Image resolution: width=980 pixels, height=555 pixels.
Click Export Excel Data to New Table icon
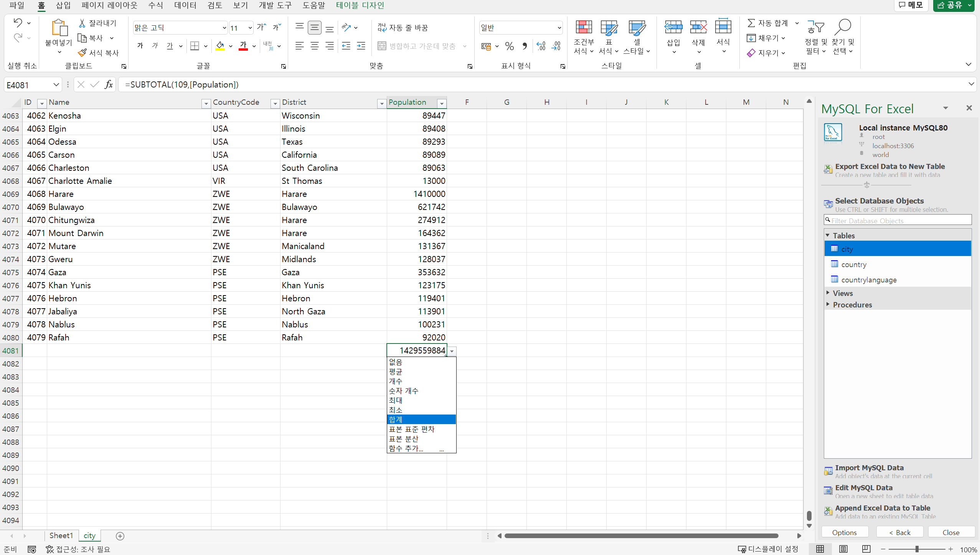tap(828, 169)
